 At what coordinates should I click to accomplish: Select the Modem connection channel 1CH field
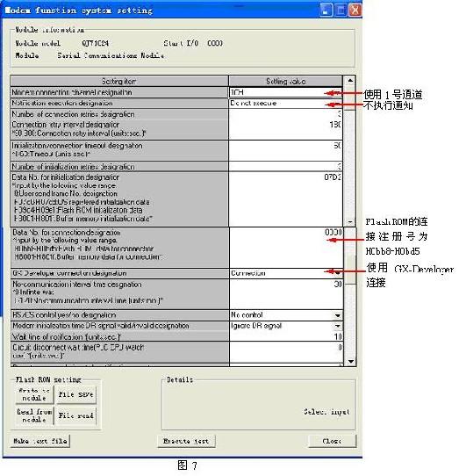[285, 92]
